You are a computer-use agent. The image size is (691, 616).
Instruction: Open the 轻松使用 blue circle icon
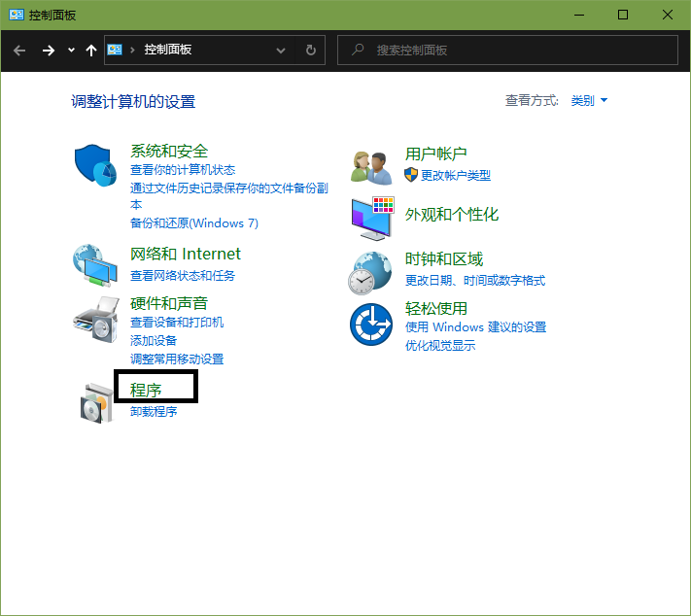[x=371, y=325]
